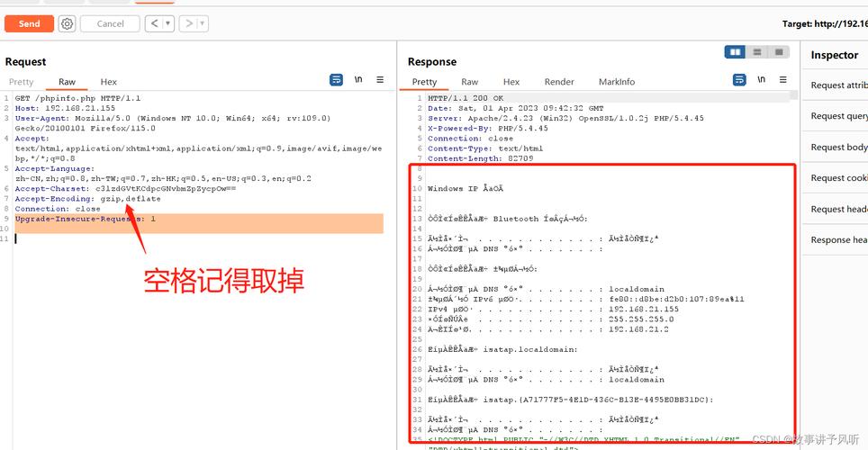Click the 255.255.255.0 subnet mask line
Image resolution: width=868 pixels, height=450 pixels.
(551, 319)
